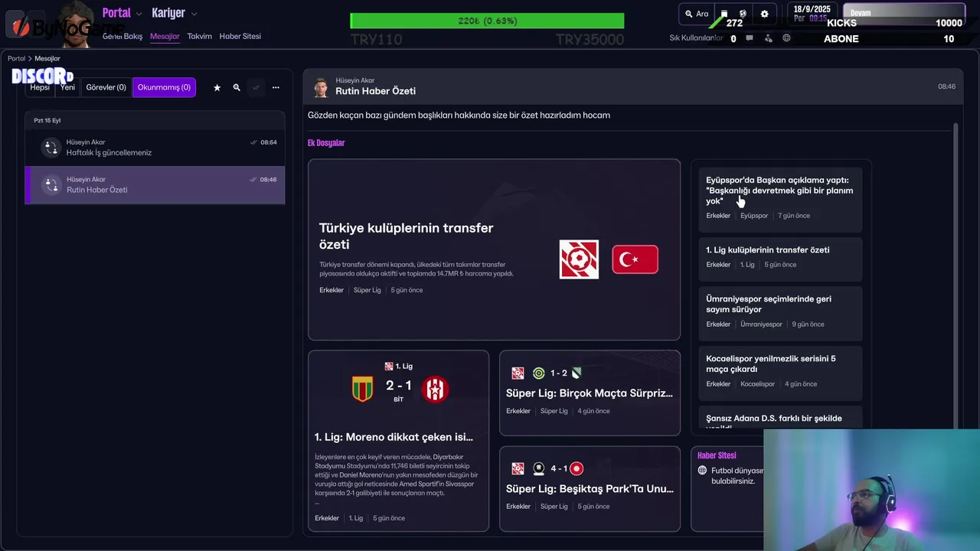The height and width of the screenshot is (551, 980).
Task: Switch to the Takvim tab
Action: (x=199, y=37)
